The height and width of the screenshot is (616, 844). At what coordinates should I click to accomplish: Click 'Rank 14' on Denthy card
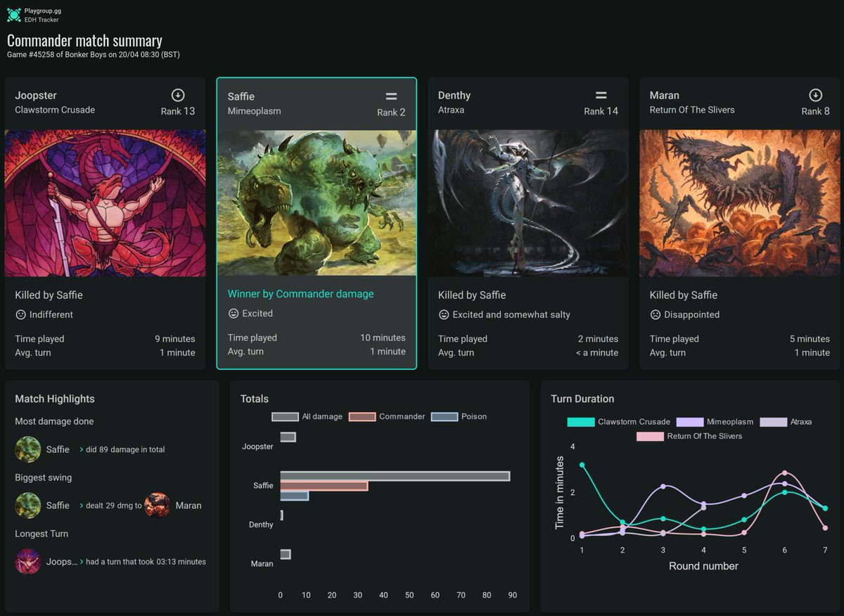click(x=601, y=111)
